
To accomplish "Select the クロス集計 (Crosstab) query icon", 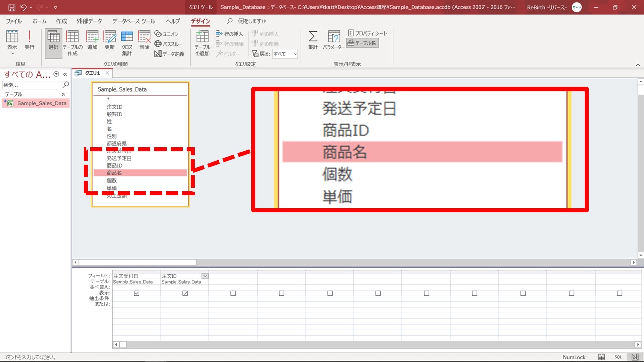I will [x=127, y=42].
